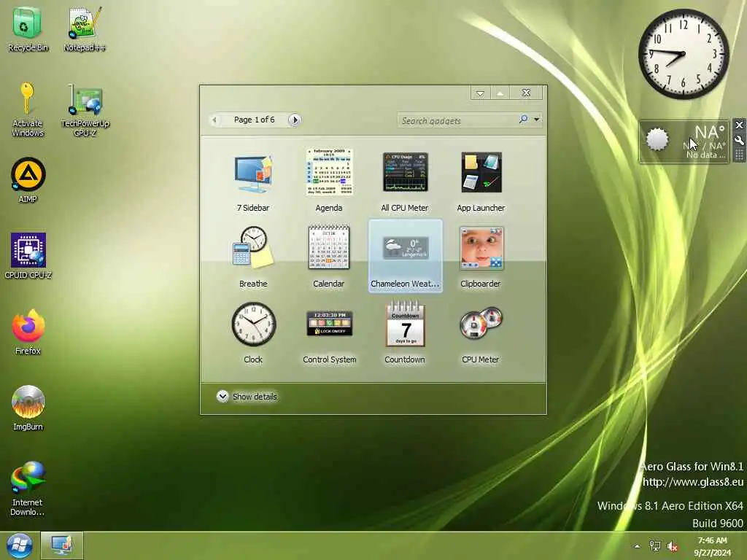Select Notepad++ desktop shortcut
This screenshot has width=747, height=560.
[x=85, y=29]
